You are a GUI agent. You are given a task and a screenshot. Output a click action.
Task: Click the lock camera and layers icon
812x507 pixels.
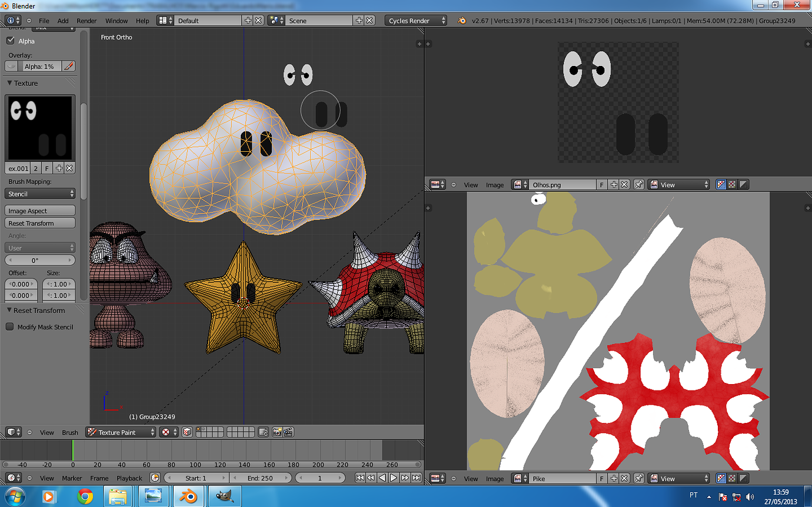(x=263, y=432)
